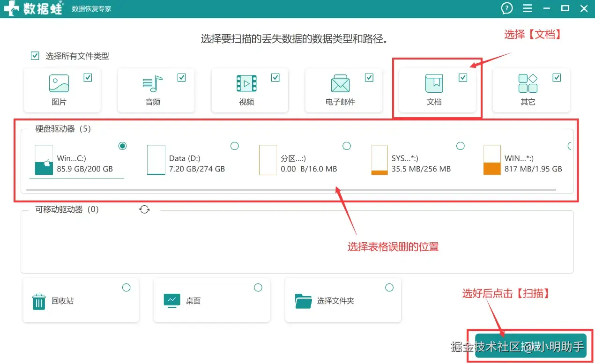Click the 图片 picture type icon
The width and height of the screenshot is (595, 364).
point(59,83)
